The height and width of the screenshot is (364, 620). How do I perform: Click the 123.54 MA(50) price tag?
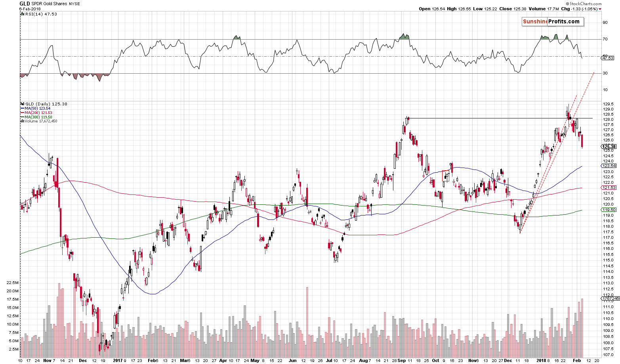coord(609,166)
